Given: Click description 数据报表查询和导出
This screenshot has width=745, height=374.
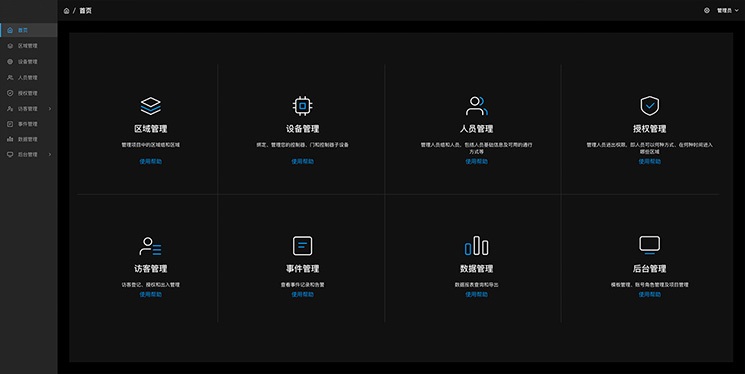Looking at the screenshot, I should click(x=477, y=285).
